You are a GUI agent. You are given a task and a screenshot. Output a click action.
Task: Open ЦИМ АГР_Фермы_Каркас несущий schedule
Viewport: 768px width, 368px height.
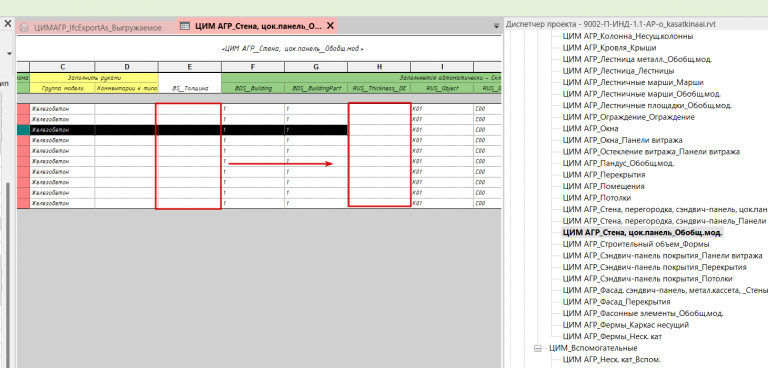[625, 325]
